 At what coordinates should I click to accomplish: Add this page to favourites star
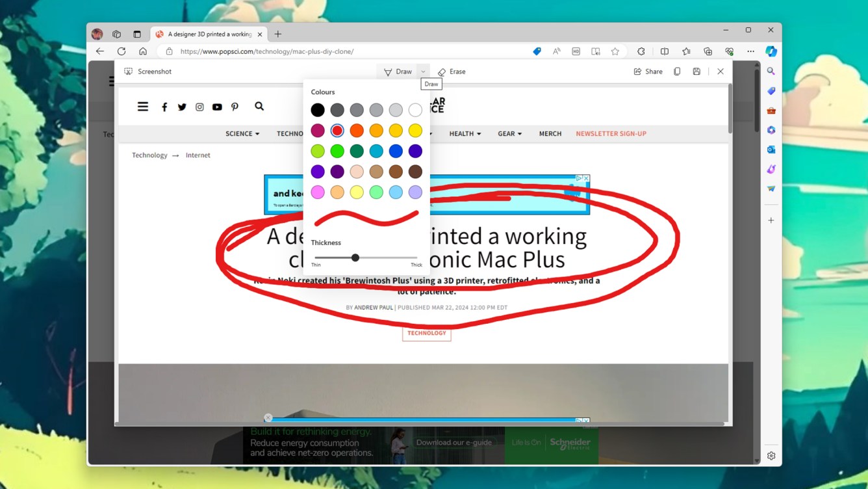(x=615, y=51)
